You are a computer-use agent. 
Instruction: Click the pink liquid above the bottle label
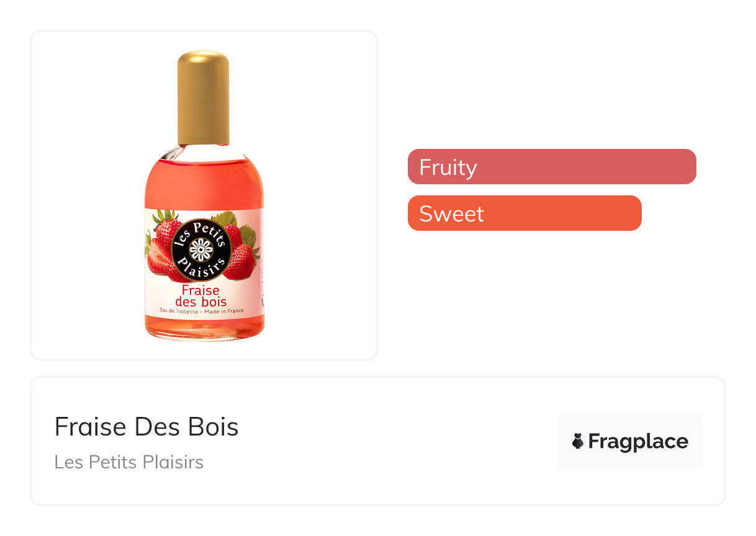tap(204, 184)
